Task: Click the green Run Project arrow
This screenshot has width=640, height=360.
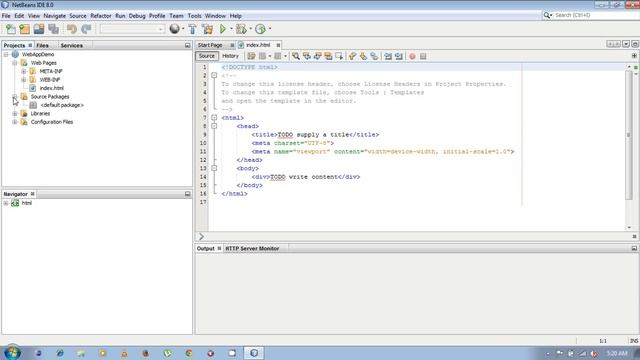Action: [x=223, y=29]
